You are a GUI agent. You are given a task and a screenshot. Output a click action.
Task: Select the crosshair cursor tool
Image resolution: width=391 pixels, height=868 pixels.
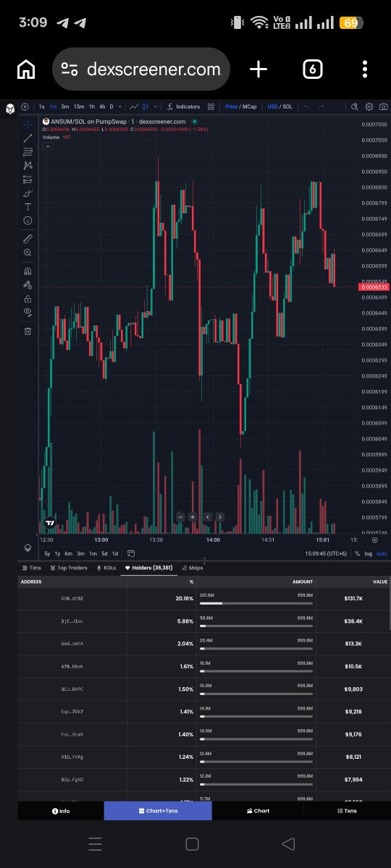pos(28,124)
